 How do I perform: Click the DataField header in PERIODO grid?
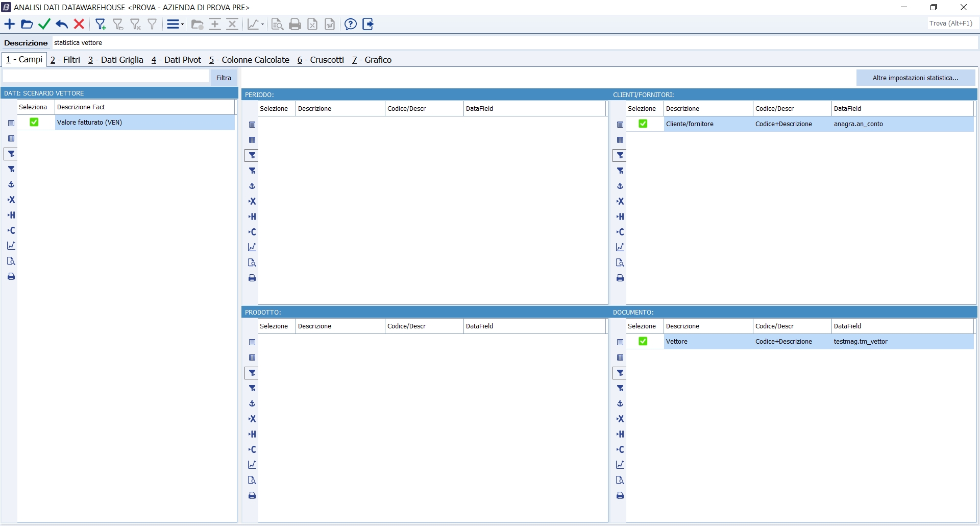534,109
